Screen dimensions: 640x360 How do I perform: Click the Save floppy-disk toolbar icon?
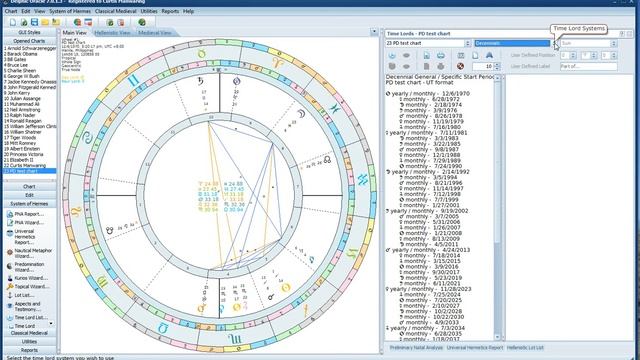[x=34, y=22]
